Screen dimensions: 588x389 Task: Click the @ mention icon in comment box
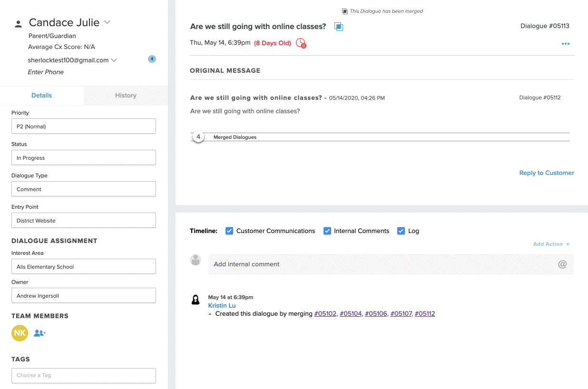pos(562,264)
